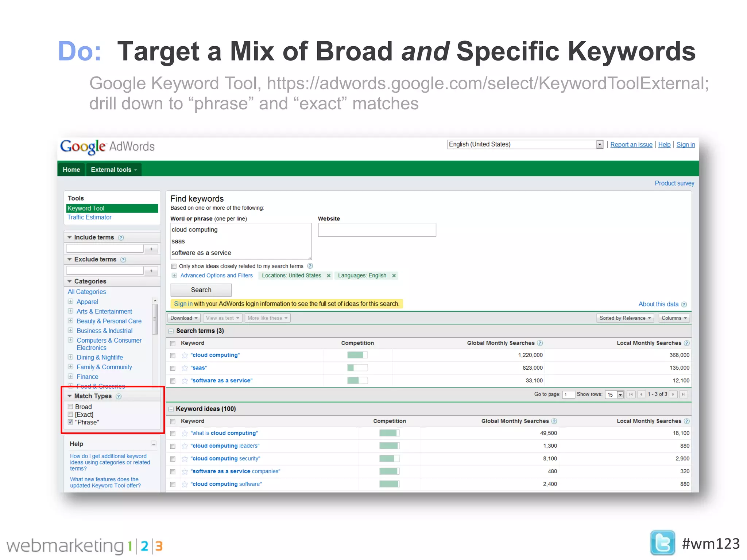Screen dimensions: 747x560
Task: Tick checkbox for "saas" row
Action: [173, 368]
